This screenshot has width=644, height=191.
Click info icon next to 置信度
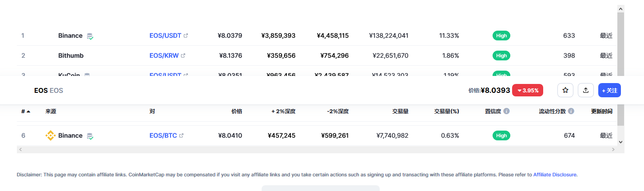(x=506, y=111)
